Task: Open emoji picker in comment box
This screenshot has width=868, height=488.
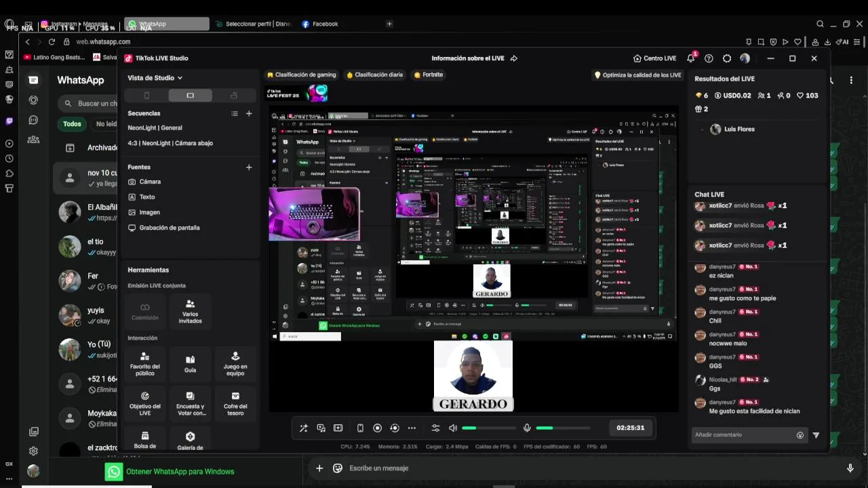Action: pyautogui.click(x=800, y=435)
